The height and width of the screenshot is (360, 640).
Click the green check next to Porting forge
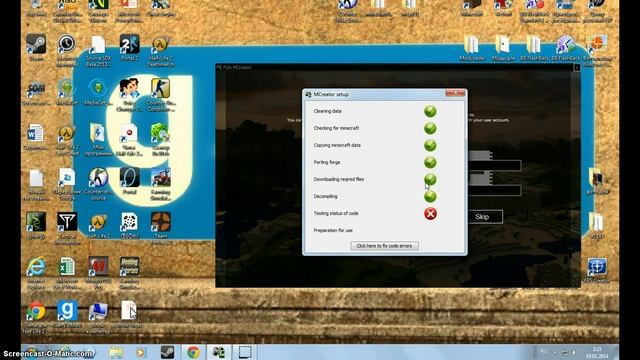click(430, 162)
